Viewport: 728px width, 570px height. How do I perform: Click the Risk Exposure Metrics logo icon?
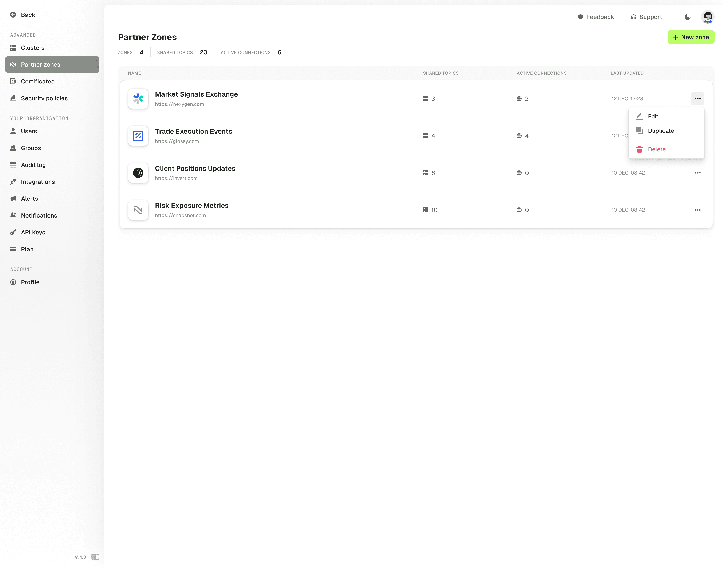tap(138, 210)
